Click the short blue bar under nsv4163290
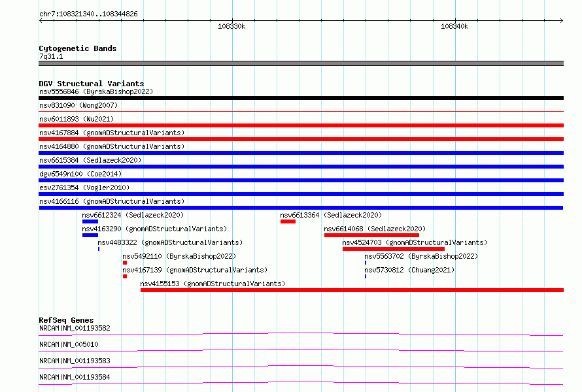582x392 pixels. pos(90,235)
